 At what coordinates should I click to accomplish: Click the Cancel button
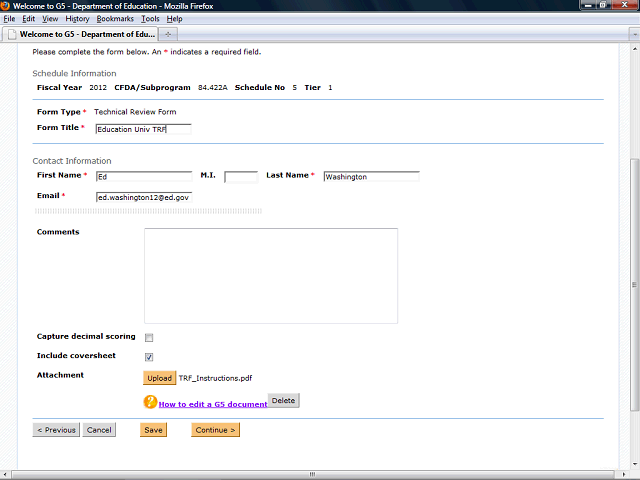(x=99, y=430)
